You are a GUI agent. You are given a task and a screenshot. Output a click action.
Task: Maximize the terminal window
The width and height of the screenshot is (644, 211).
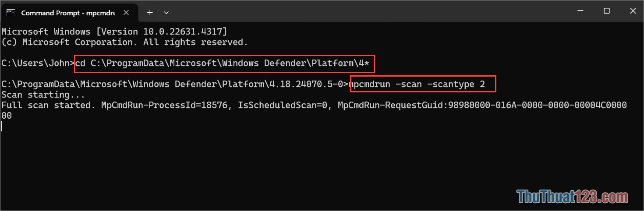pyautogui.click(x=606, y=11)
